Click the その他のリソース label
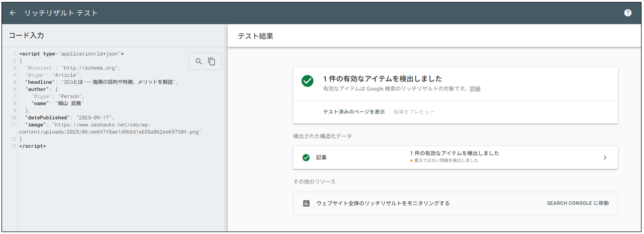This screenshot has width=644, height=234. click(314, 181)
